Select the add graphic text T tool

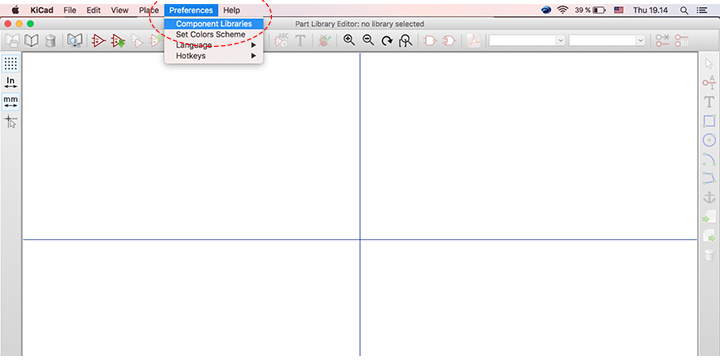coord(709,102)
